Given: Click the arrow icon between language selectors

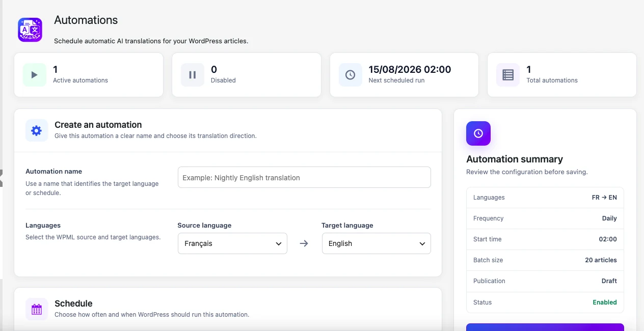Looking at the screenshot, I should pyautogui.click(x=304, y=243).
